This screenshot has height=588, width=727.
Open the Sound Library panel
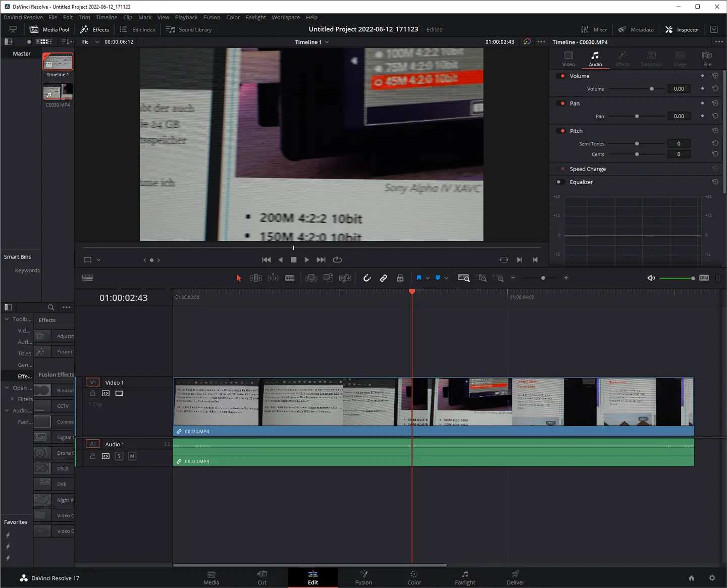pos(189,30)
